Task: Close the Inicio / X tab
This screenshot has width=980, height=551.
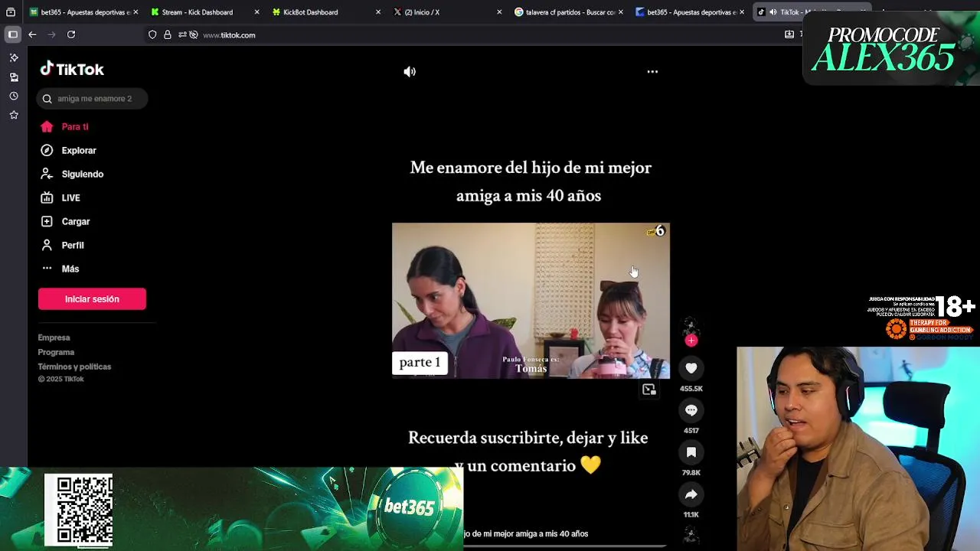Action: 499,12
